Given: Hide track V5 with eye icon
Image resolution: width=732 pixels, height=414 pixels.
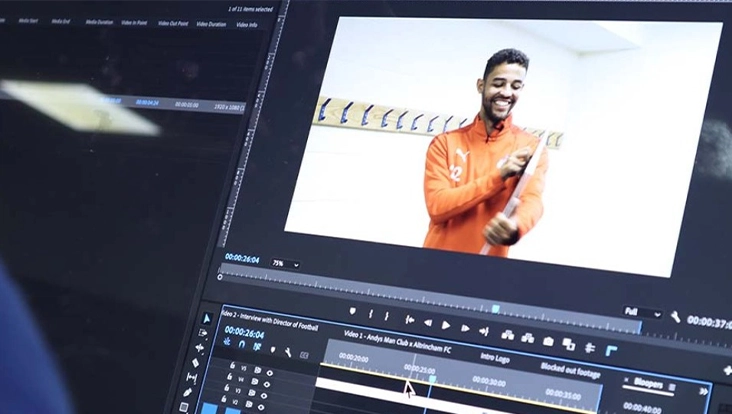Looking at the screenshot, I should 270,373.
